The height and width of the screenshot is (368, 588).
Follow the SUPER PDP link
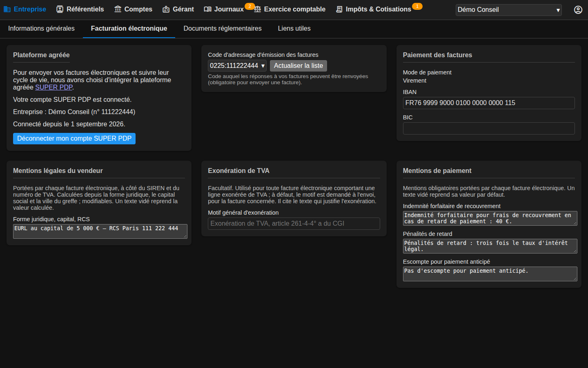[x=53, y=87]
